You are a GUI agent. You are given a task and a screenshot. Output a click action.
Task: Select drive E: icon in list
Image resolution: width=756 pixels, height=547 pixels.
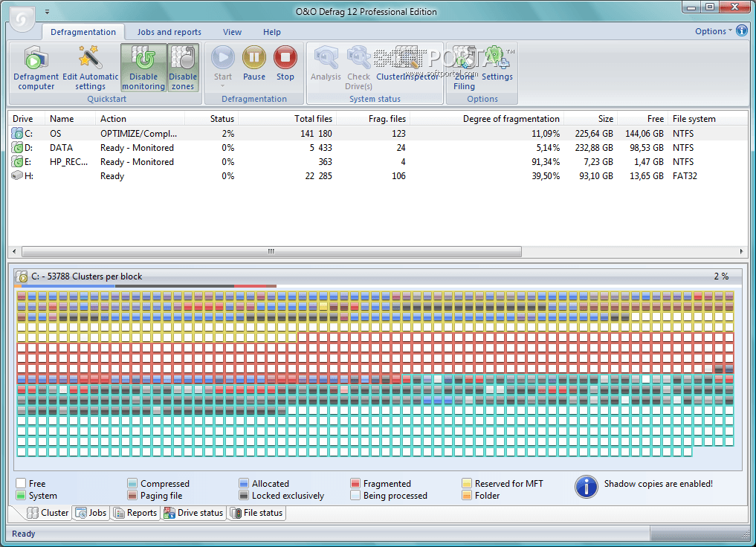click(17, 161)
